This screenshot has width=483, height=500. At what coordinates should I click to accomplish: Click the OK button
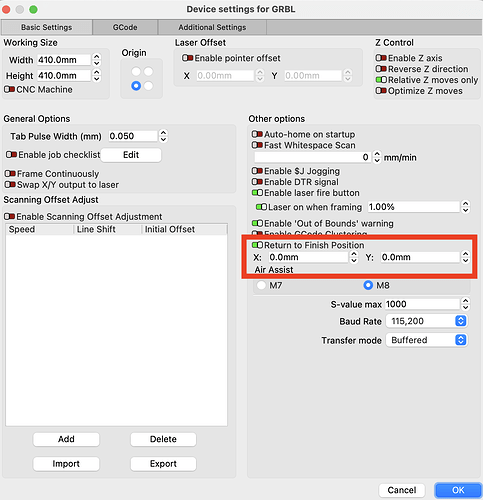pos(458,490)
